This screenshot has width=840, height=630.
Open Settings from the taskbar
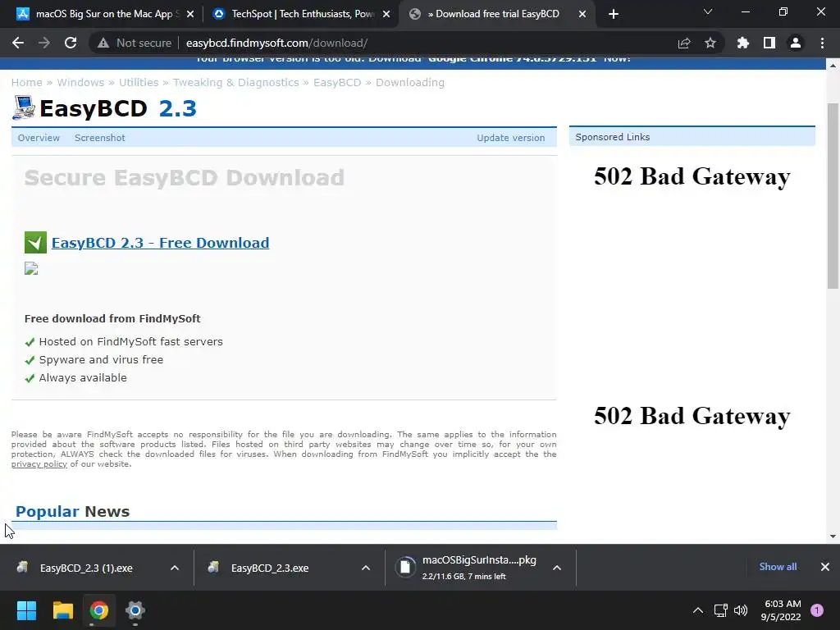[x=135, y=610]
